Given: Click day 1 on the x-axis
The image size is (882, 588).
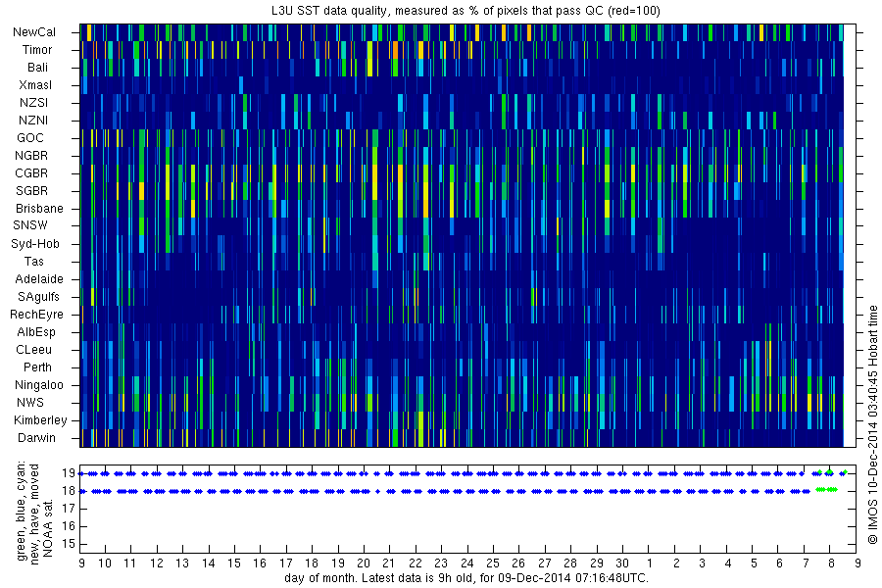Looking at the screenshot, I should 650,563.
